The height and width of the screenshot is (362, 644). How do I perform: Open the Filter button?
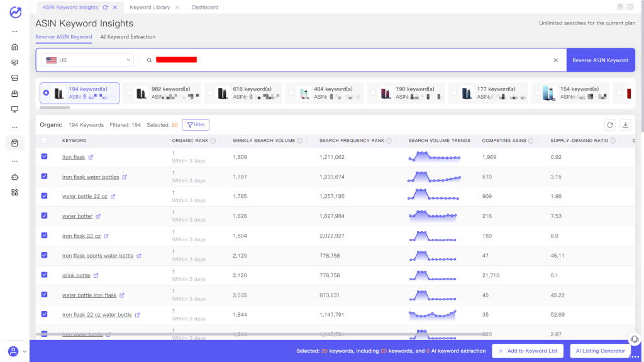[x=196, y=125]
